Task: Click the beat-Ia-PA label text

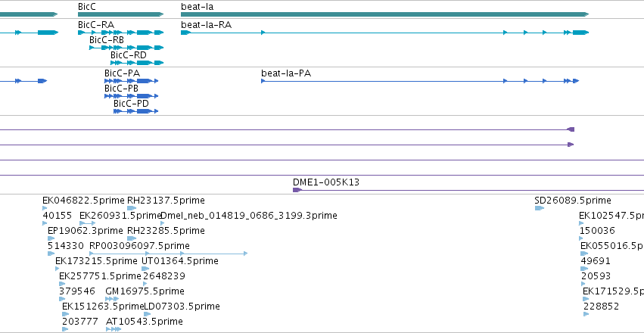Action: (286, 73)
